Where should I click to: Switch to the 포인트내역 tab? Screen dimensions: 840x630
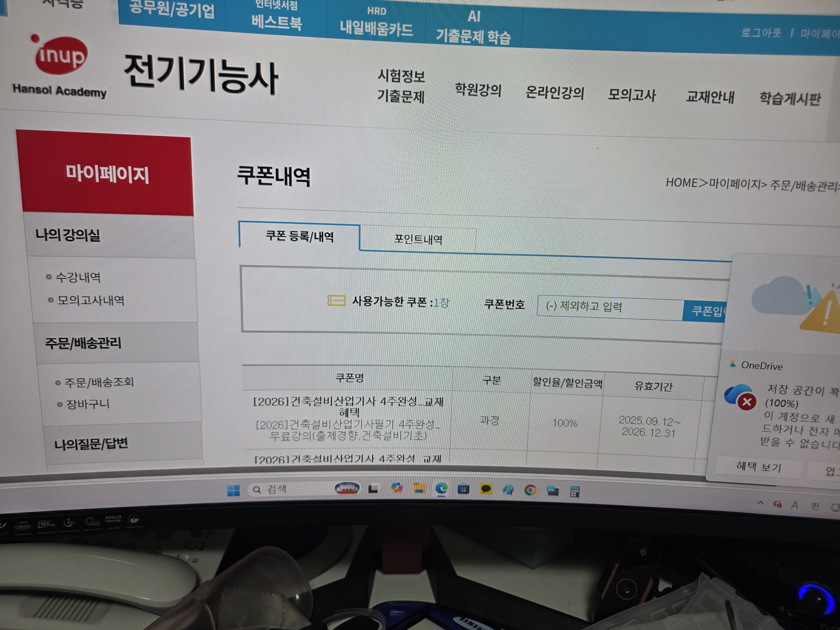(x=418, y=239)
